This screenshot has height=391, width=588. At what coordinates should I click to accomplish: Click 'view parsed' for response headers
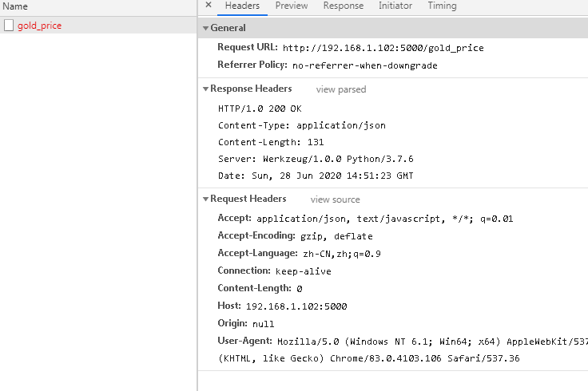[341, 89]
